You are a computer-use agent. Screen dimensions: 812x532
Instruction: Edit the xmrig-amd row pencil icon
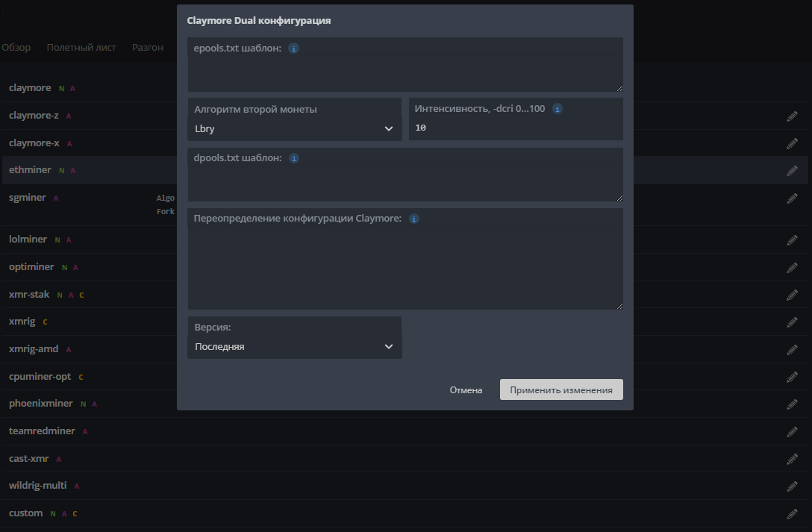click(x=792, y=349)
